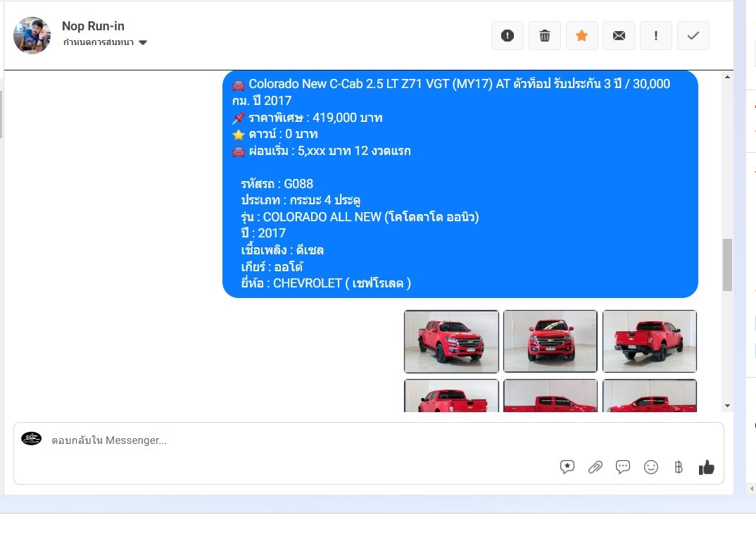The width and height of the screenshot is (756, 546).
Task: Mark conversation as unread with envelope icon
Action: pyautogui.click(x=619, y=36)
